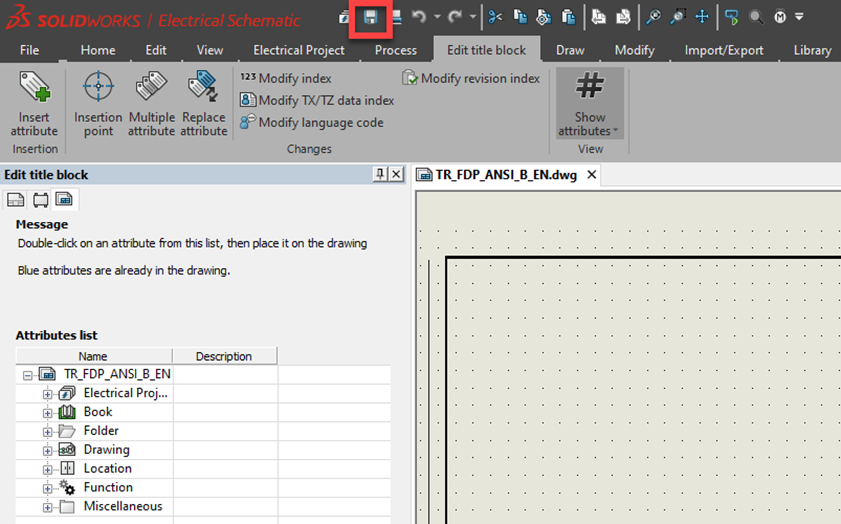Image resolution: width=841 pixels, height=524 pixels.
Task: Select the Book item in the attributes list
Action: pos(98,412)
